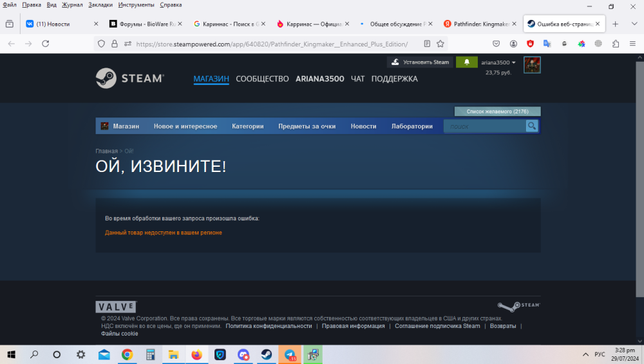
Task: Open the Firefox extensions puzzle icon
Action: tap(615, 44)
